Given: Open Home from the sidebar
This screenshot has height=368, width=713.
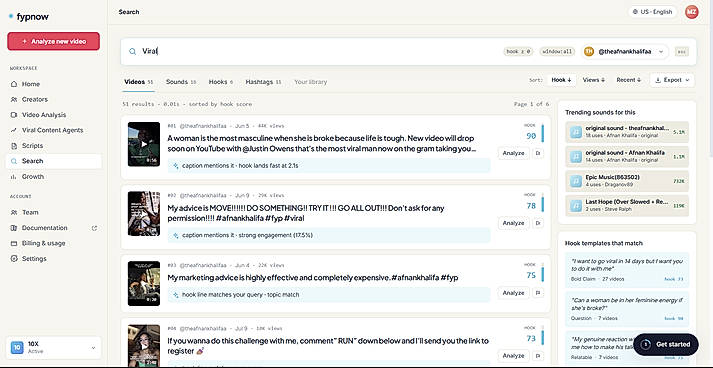Looking at the screenshot, I should [30, 84].
